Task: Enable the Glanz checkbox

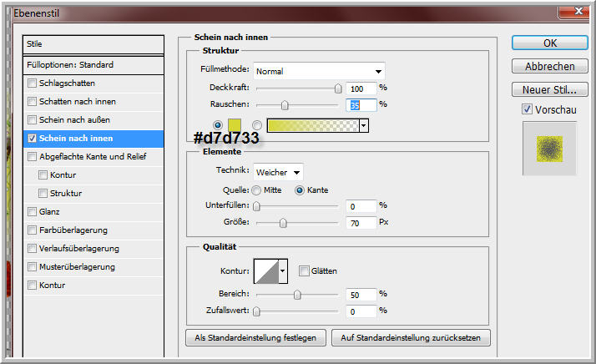Action: click(33, 211)
